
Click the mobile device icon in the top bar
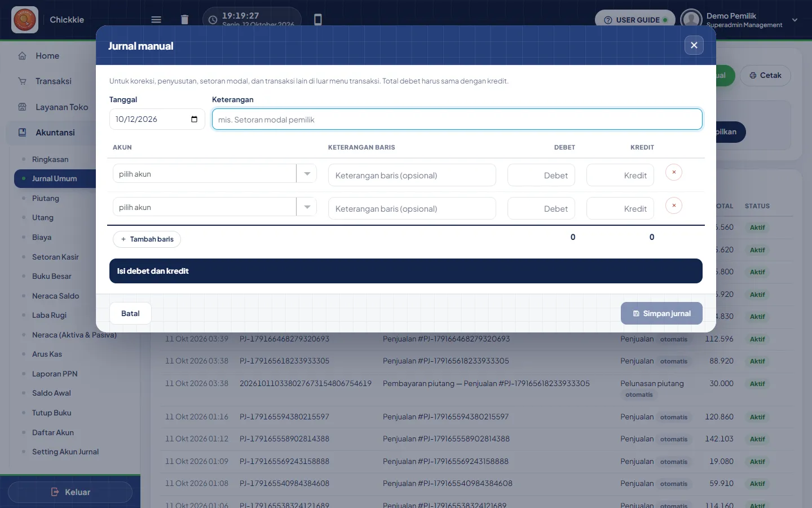click(x=318, y=20)
